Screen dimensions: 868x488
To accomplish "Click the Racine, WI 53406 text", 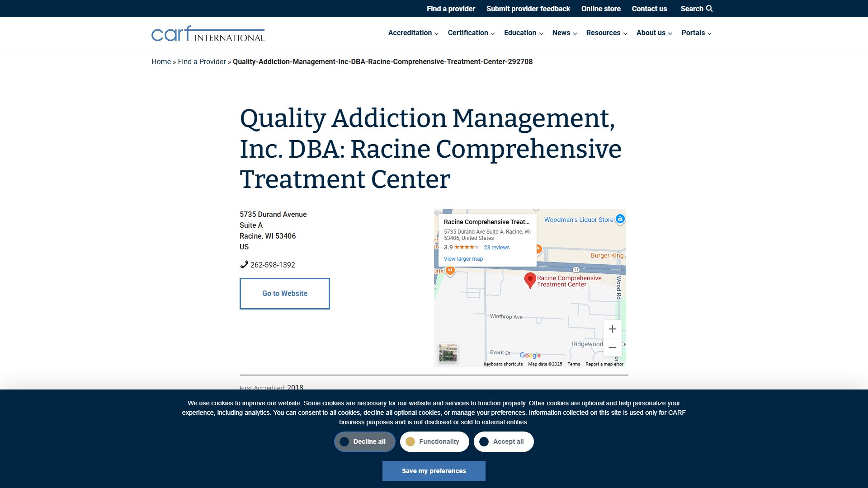I will [x=268, y=236].
